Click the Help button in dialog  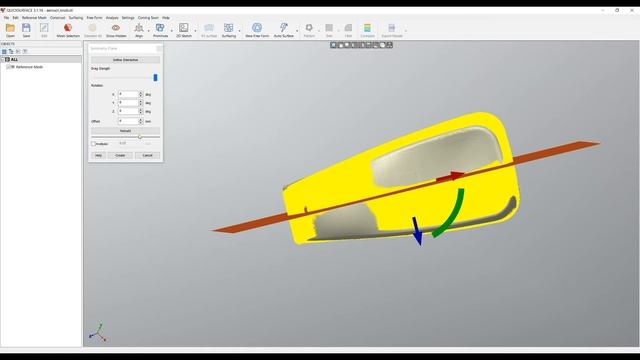tap(98, 156)
